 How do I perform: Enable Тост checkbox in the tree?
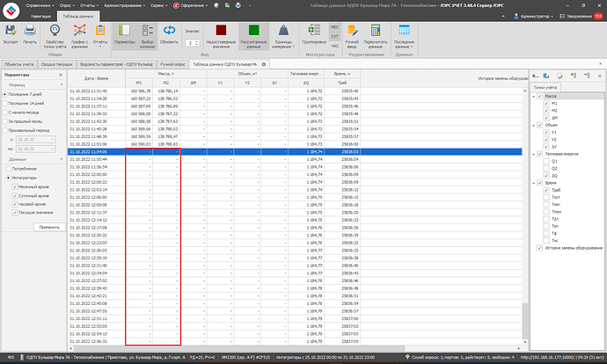coord(546,197)
